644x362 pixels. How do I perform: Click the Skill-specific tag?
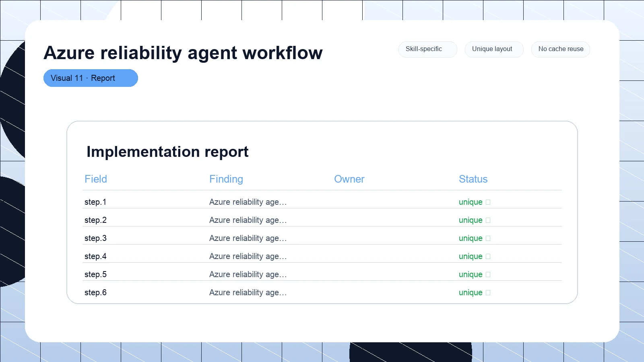coord(427,49)
